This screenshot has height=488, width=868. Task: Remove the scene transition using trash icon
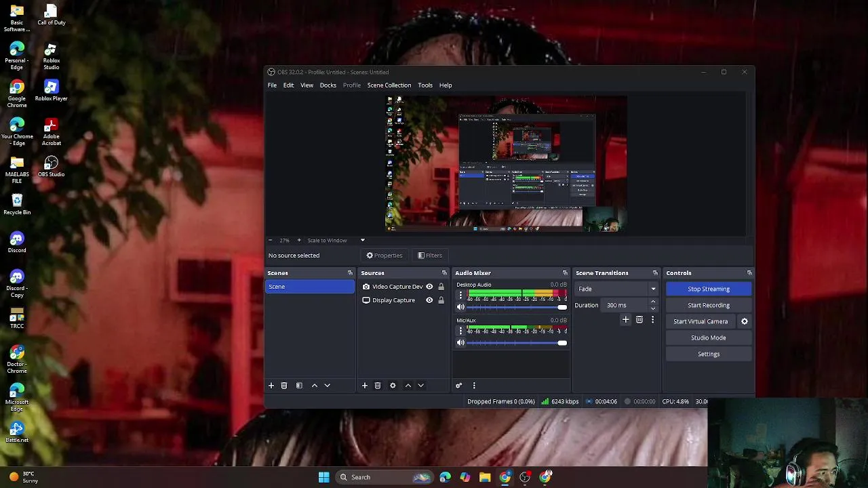(x=639, y=319)
